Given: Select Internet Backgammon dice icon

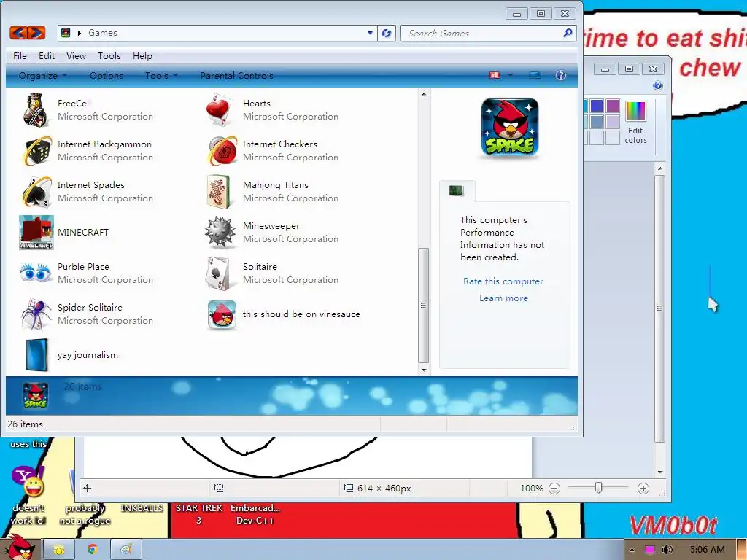Looking at the screenshot, I should 37,150.
